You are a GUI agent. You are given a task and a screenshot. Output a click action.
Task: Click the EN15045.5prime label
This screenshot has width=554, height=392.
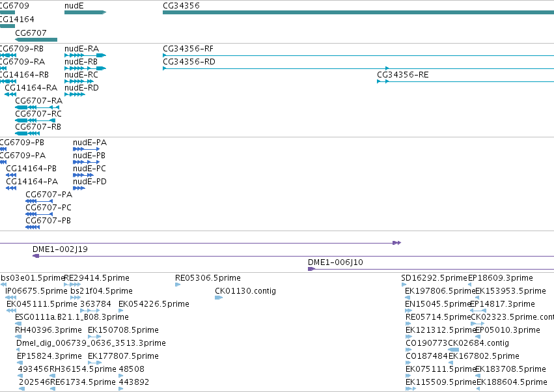(x=437, y=304)
